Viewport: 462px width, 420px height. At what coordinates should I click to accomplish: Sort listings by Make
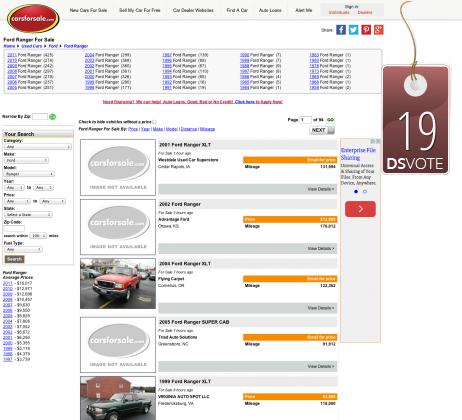click(x=158, y=129)
